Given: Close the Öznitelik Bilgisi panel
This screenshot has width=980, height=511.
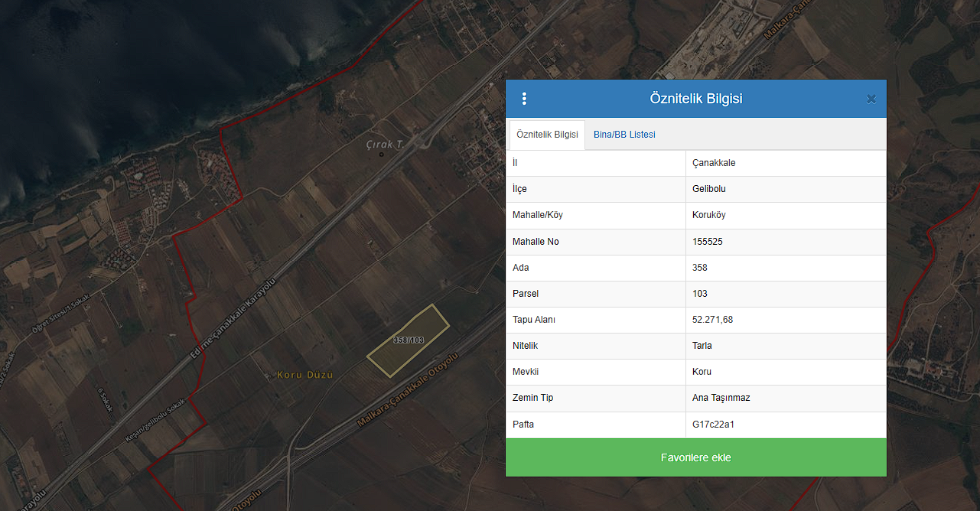Looking at the screenshot, I should pyautogui.click(x=871, y=99).
